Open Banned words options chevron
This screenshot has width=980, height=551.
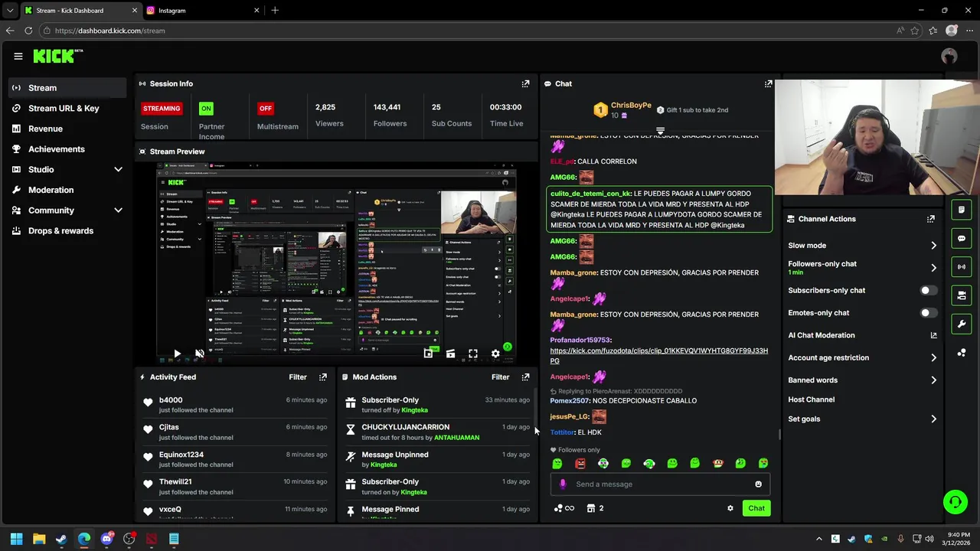pos(933,380)
